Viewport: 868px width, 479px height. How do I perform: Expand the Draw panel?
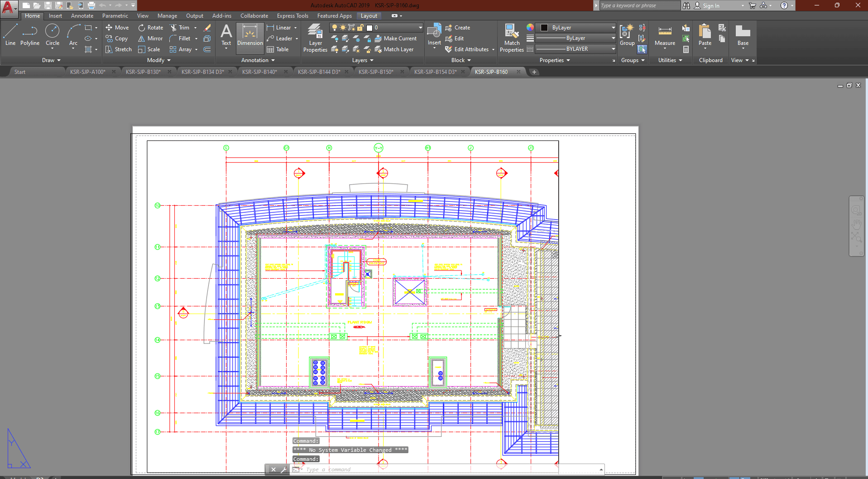[51, 60]
